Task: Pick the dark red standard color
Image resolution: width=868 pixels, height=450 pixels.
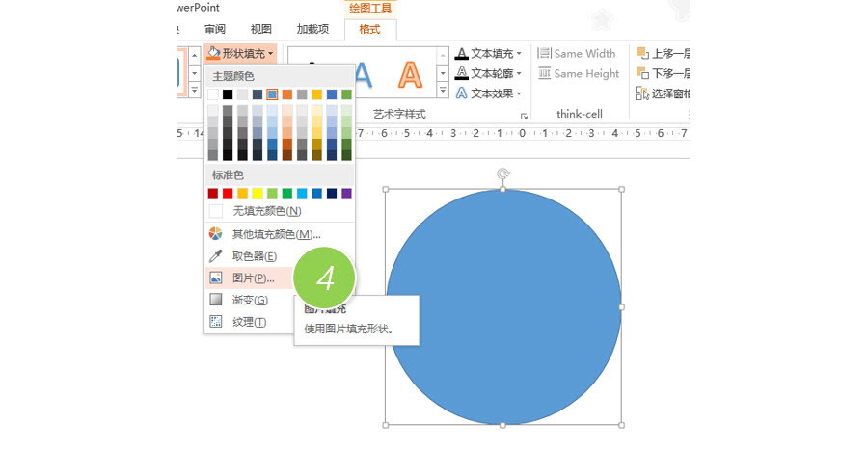Action: [x=213, y=193]
